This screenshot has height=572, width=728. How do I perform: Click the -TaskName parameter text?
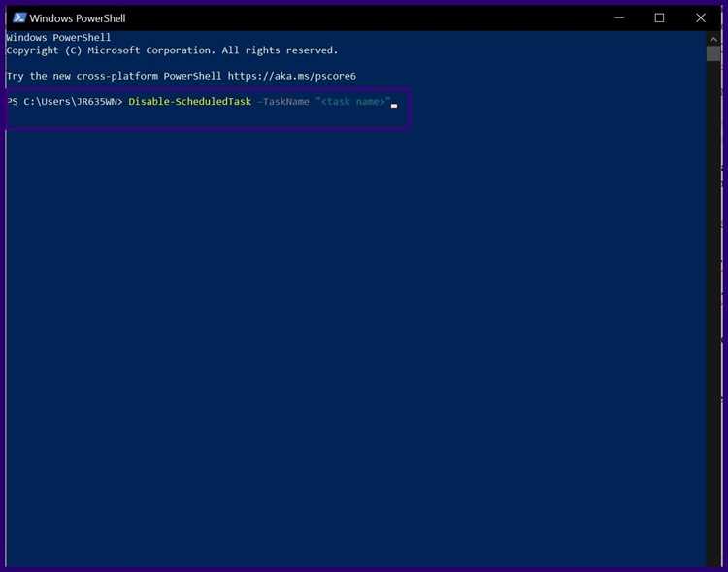coord(283,101)
